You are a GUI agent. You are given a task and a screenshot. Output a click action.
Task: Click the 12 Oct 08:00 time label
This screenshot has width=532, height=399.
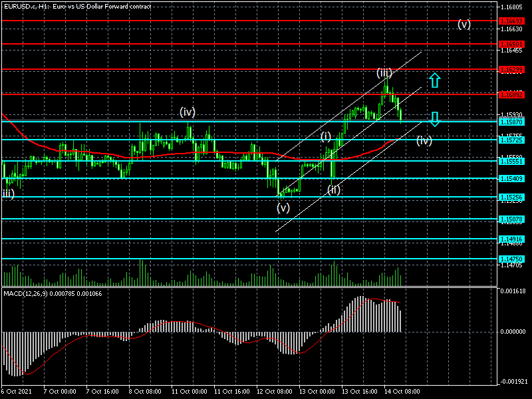[x=274, y=392]
